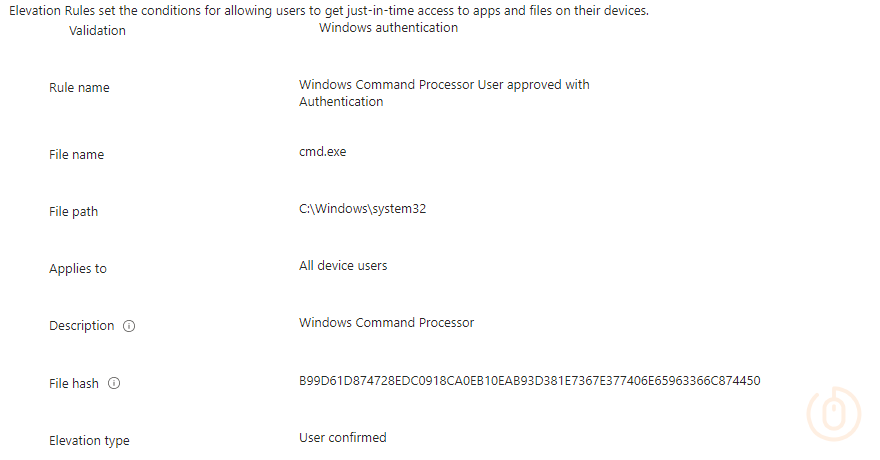880x460 pixels.
Task: Click the File path label
Action: coord(73,212)
